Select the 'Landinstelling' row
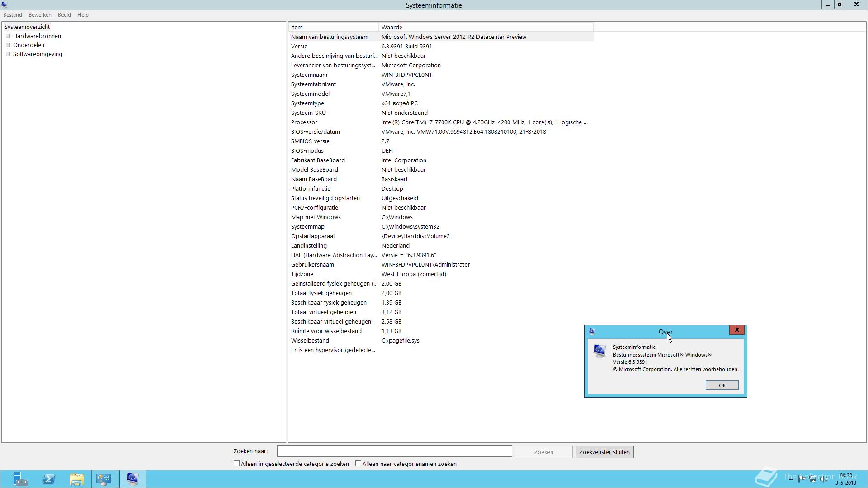868x488 pixels. (441, 245)
